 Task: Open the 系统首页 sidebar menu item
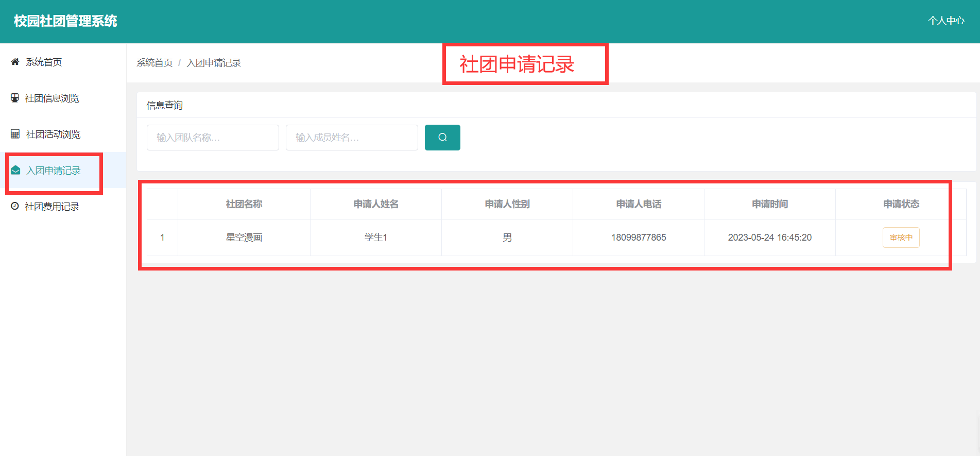pyautogui.click(x=63, y=62)
